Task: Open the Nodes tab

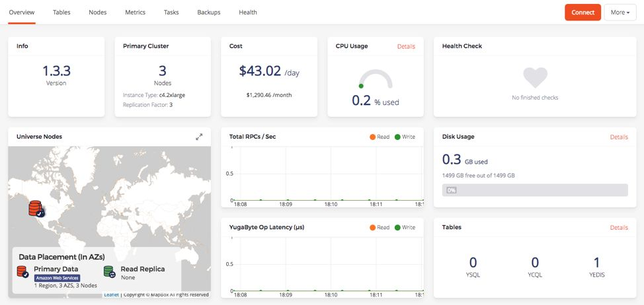Action: [97, 12]
